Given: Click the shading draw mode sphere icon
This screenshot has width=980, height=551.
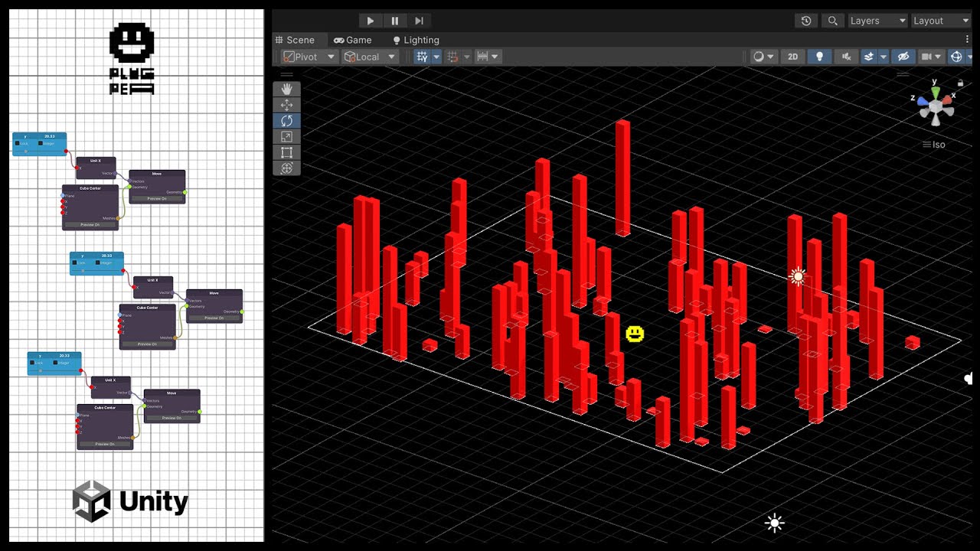Looking at the screenshot, I should (x=759, y=57).
